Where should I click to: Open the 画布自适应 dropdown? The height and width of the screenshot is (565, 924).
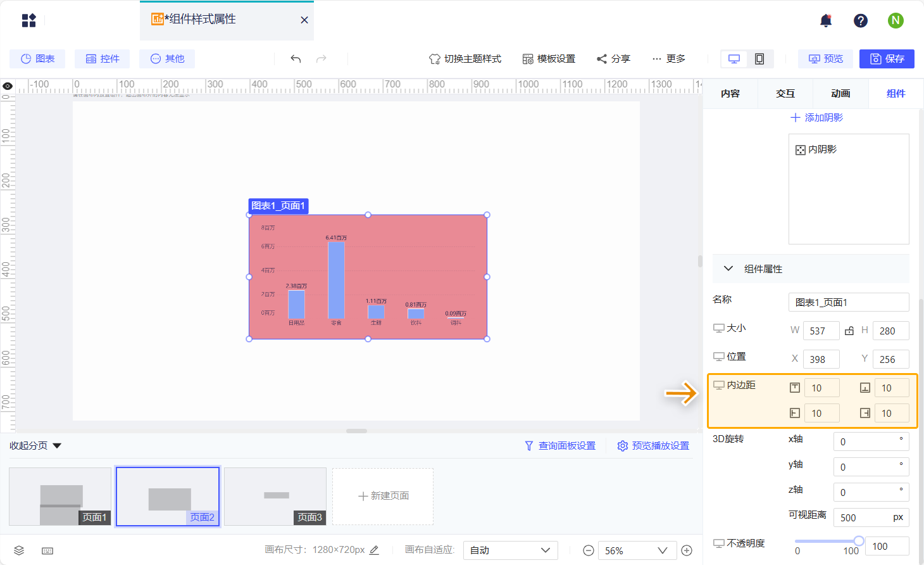click(510, 550)
